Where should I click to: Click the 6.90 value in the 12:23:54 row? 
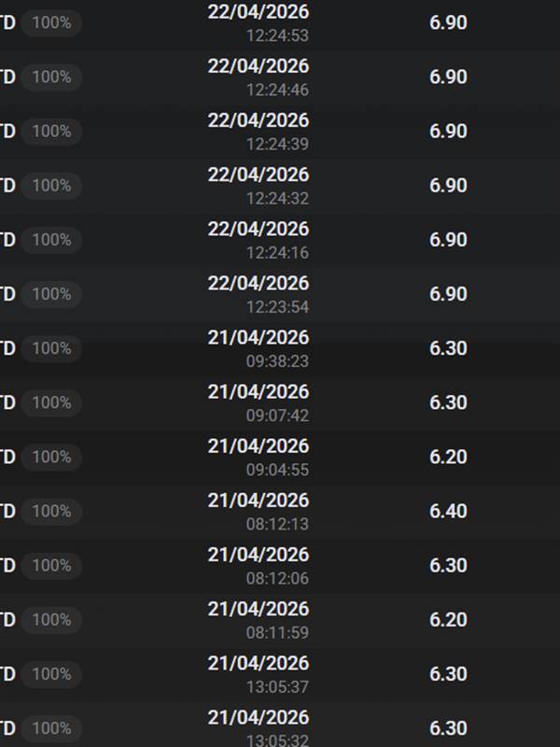click(448, 294)
